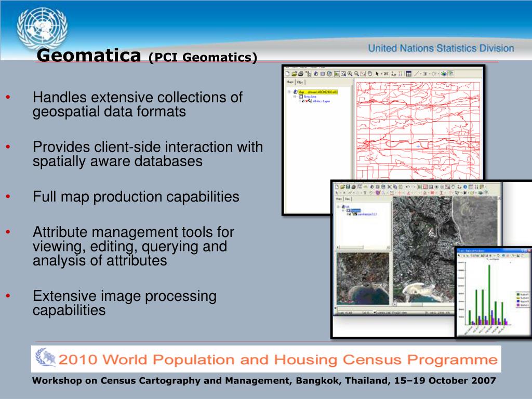This screenshot has width=532, height=399.
Task: Switch to Maps tab in imagery window
Action: tap(339, 199)
